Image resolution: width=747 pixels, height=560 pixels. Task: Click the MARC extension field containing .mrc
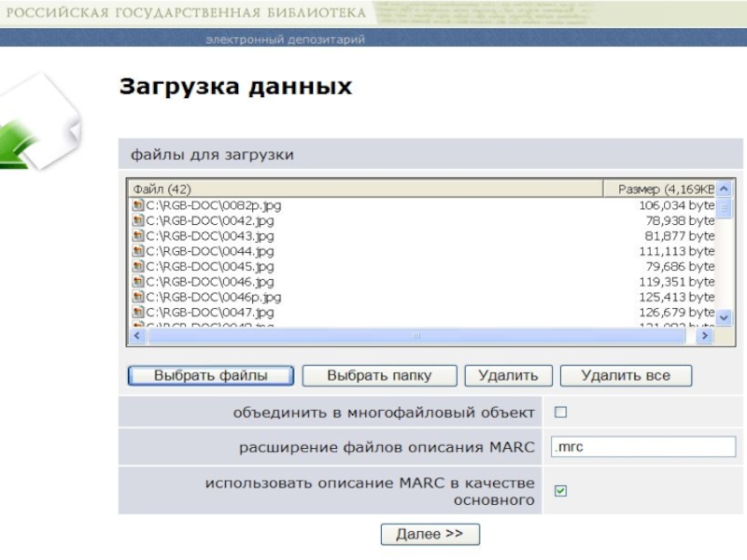[643, 447]
